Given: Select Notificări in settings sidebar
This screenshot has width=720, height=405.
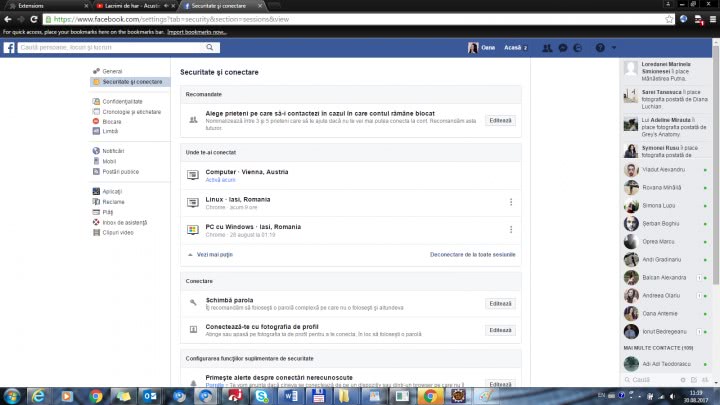Looking at the screenshot, I should click(112, 151).
